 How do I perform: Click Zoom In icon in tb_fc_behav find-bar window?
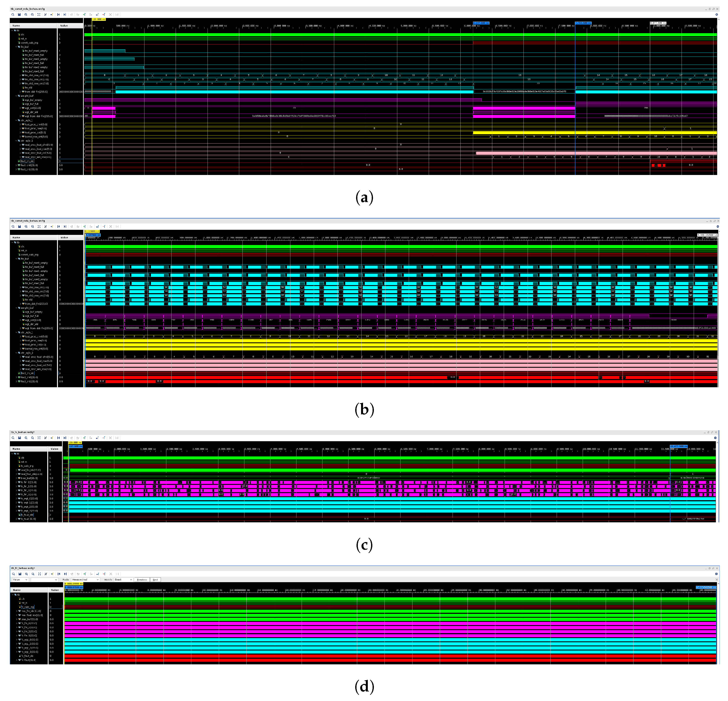point(26,574)
